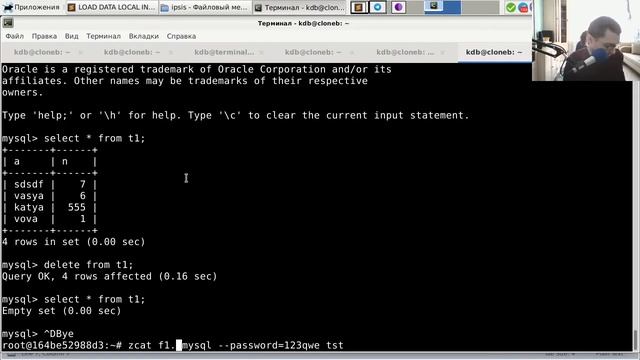The width and height of the screenshot is (640, 360).
Task: Click '4 rows in set (0.00 sec)' line
Action: point(73,242)
